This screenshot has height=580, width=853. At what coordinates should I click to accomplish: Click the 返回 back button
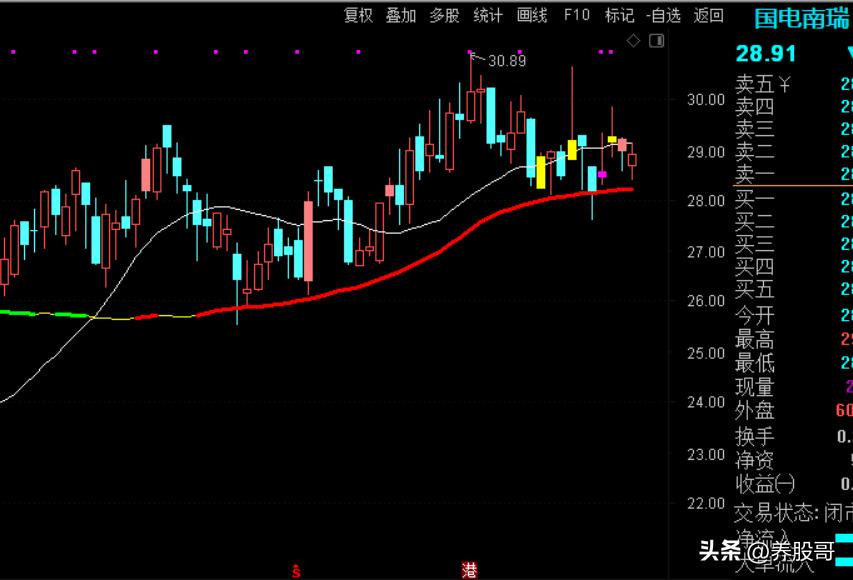coord(708,15)
